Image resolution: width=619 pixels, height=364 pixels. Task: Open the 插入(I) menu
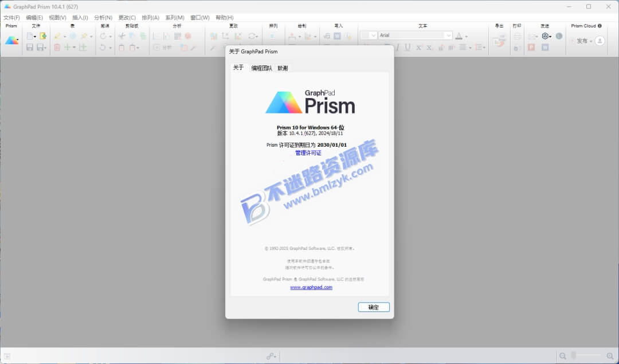click(80, 17)
